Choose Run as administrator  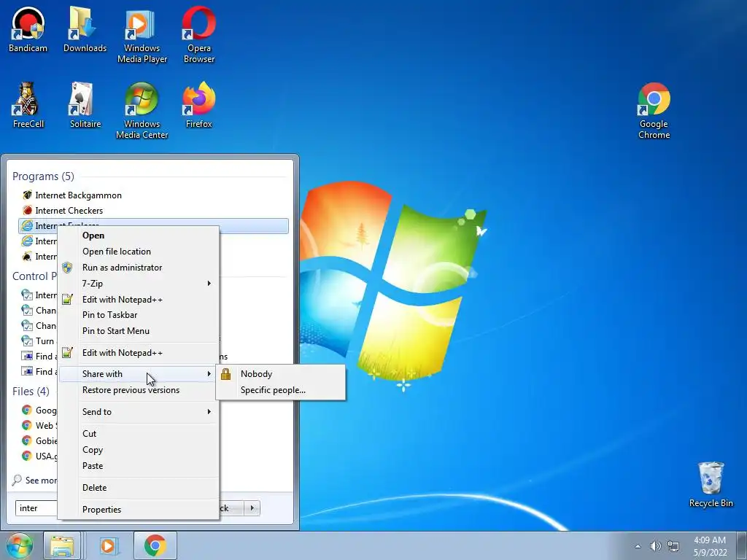point(138,268)
